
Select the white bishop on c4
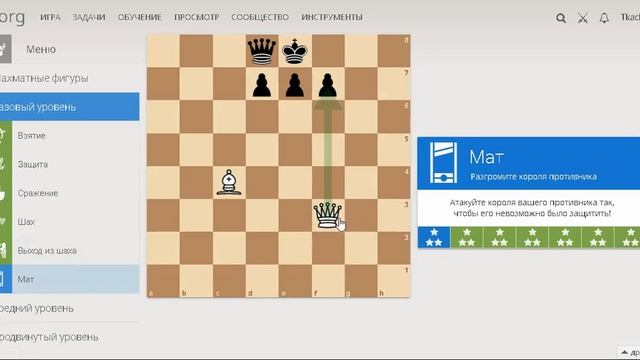coord(229,182)
